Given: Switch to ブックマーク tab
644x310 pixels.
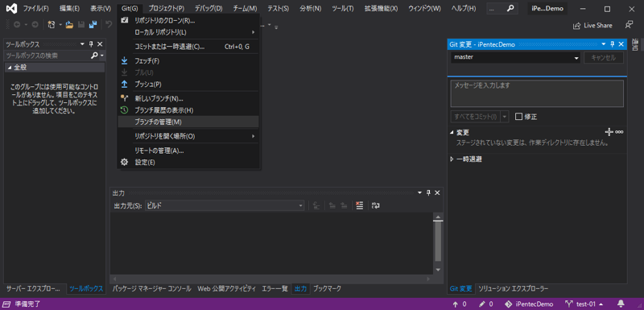Looking at the screenshot, I should coord(327,288).
